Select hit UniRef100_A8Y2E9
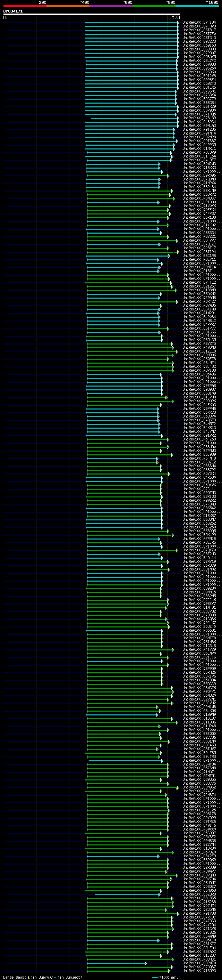This screenshot has width=222, height=980. [x=199, y=856]
